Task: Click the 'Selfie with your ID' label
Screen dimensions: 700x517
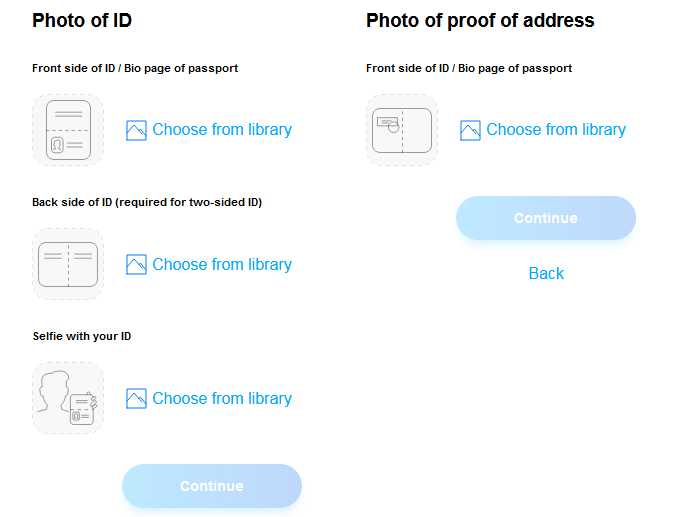Action: pyautogui.click(x=82, y=336)
